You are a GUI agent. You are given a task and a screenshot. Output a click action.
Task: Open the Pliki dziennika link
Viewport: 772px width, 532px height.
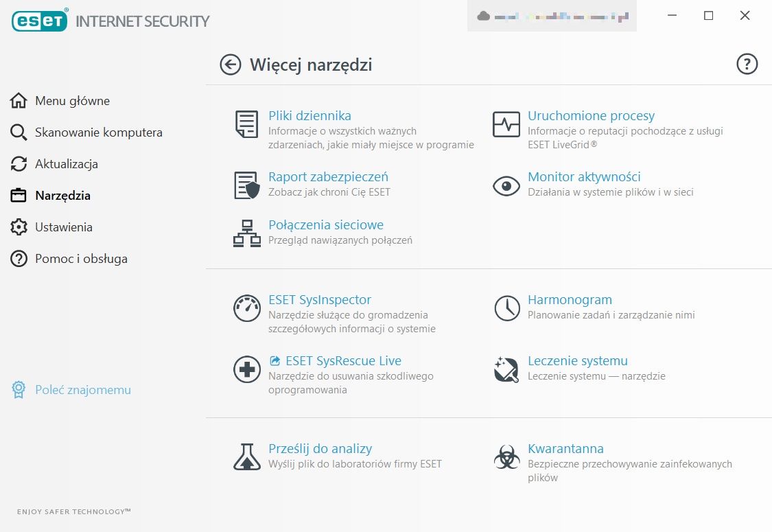[309, 115]
